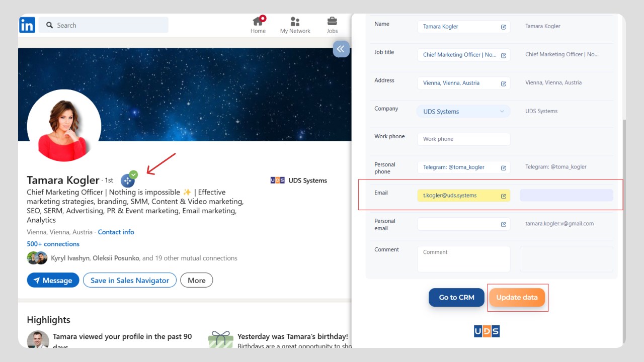Focus the LinkedIn Search field
Viewport: 644px width, 362px height.
pyautogui.click(x=104, y=25)
